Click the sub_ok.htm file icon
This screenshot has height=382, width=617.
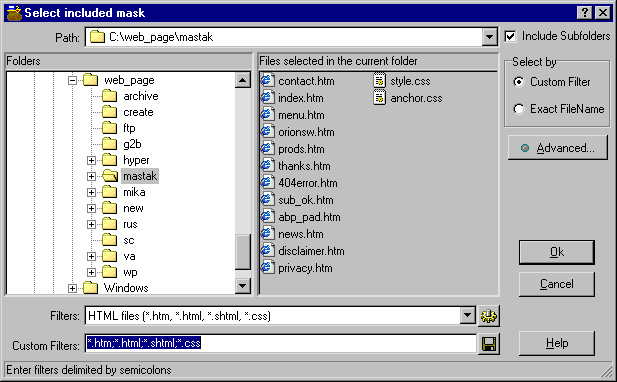tap(268, 199)
